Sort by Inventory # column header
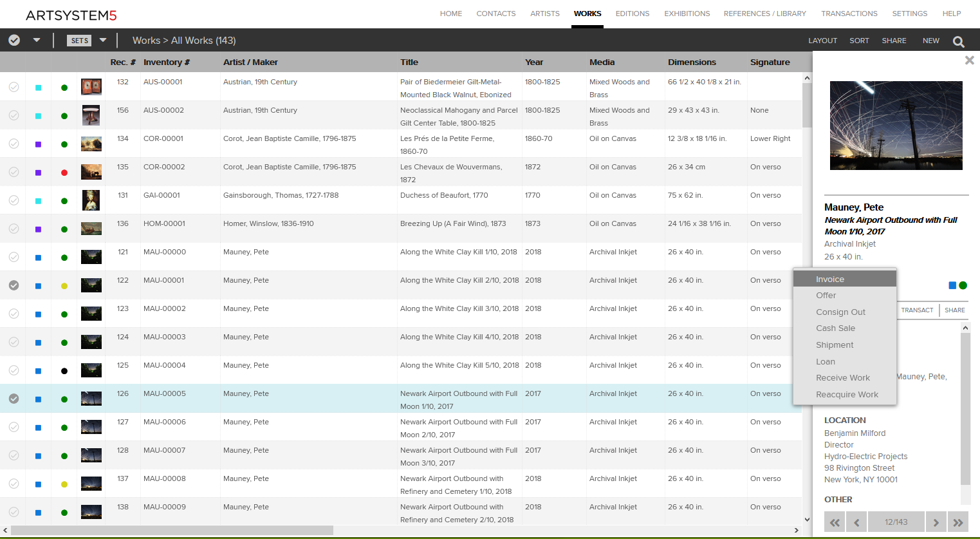This screenshot has height=539, width=980. pyautogui.click(x=167, y=62)
